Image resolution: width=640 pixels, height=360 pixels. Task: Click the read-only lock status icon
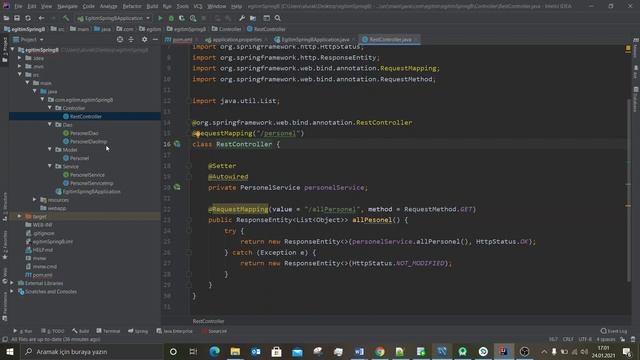[622, 339]
